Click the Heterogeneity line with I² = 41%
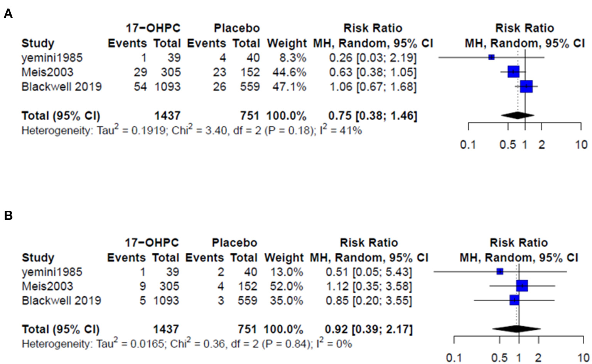Image resolution: width=592 pixels, height=364 pixels. pos(192,131)
